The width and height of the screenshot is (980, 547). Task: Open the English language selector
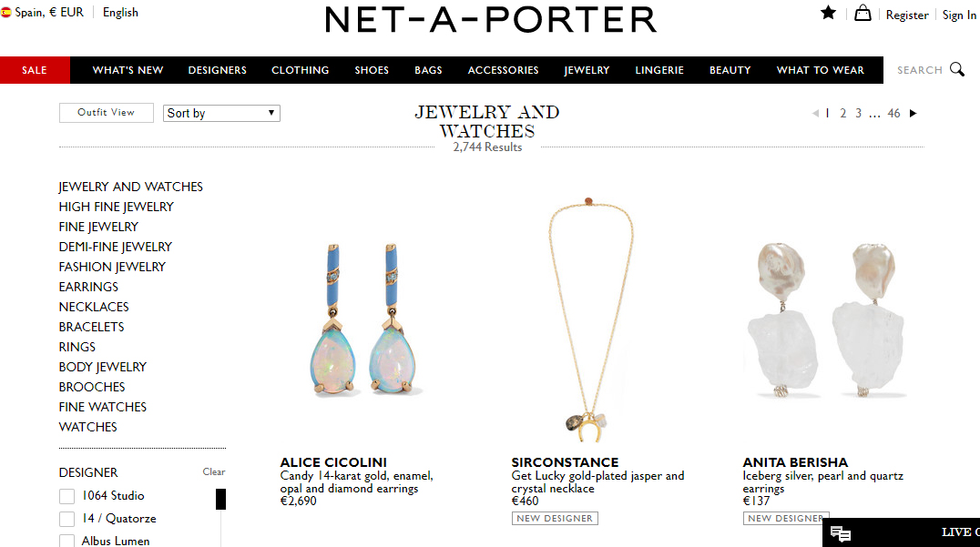pos(120,13)
